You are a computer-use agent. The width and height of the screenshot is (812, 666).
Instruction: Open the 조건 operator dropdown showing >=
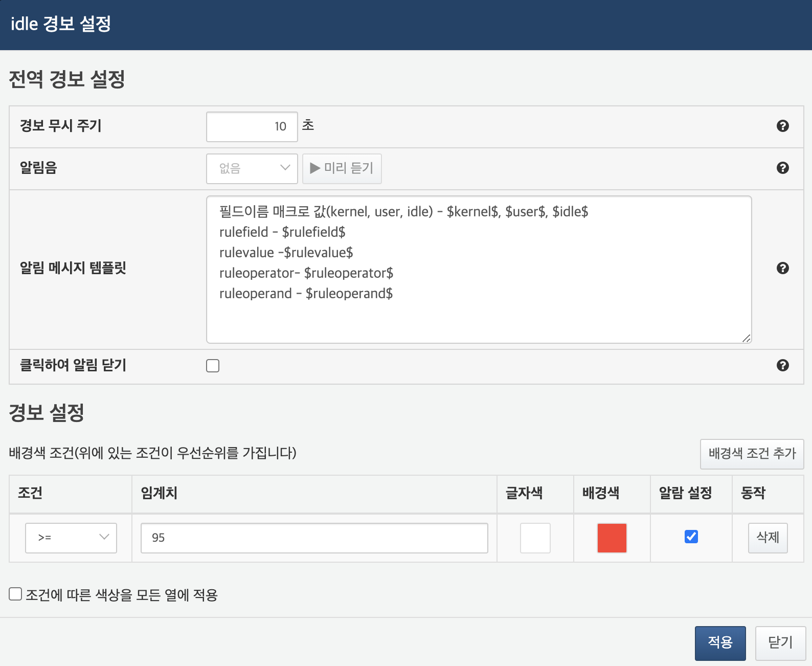(71, 538)
